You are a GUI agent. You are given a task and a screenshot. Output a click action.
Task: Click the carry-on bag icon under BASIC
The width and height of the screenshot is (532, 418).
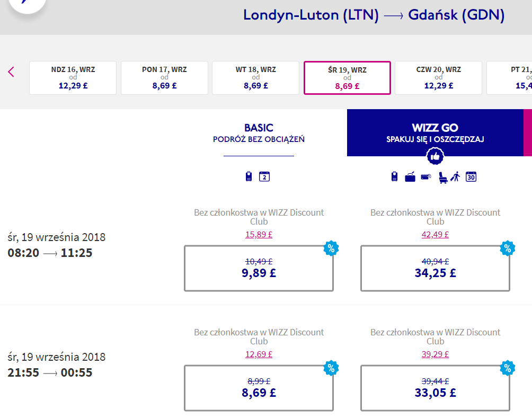click(249, 176)
